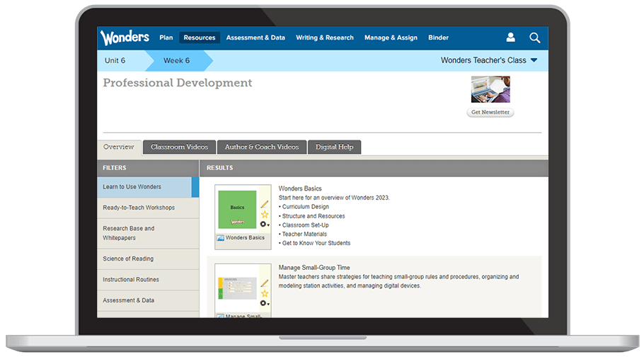Click the Classroom Set-Up bullet text
Viewport: 644px width, 357px height.
(x=305, y=225)
